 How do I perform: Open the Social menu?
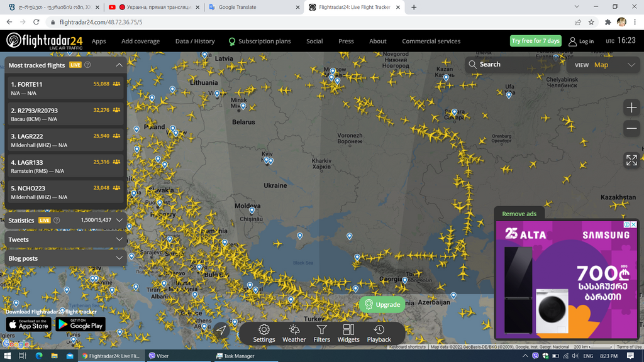tap(314, 41)
